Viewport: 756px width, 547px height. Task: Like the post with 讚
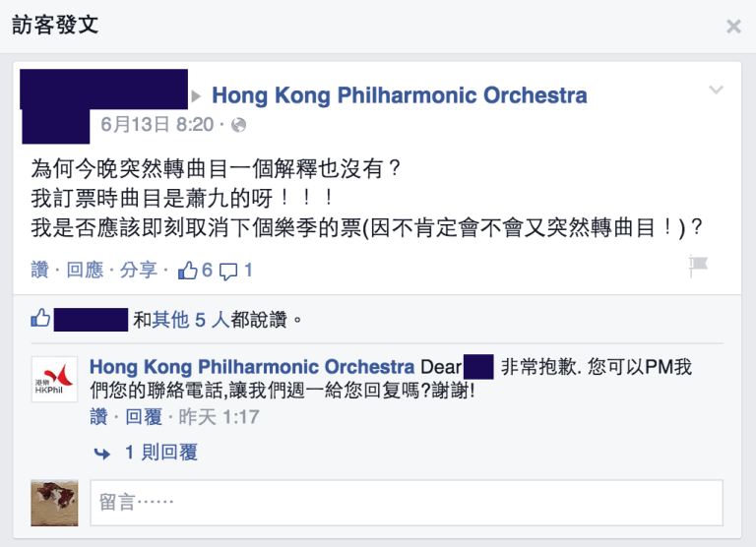pyautogui.click(x=39, y=270)
